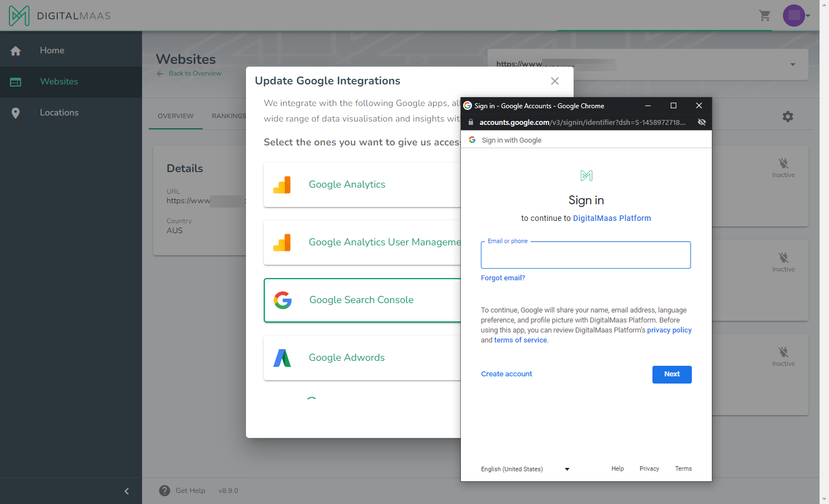Go to Home in the sidebar

click(x=71, y=51)
